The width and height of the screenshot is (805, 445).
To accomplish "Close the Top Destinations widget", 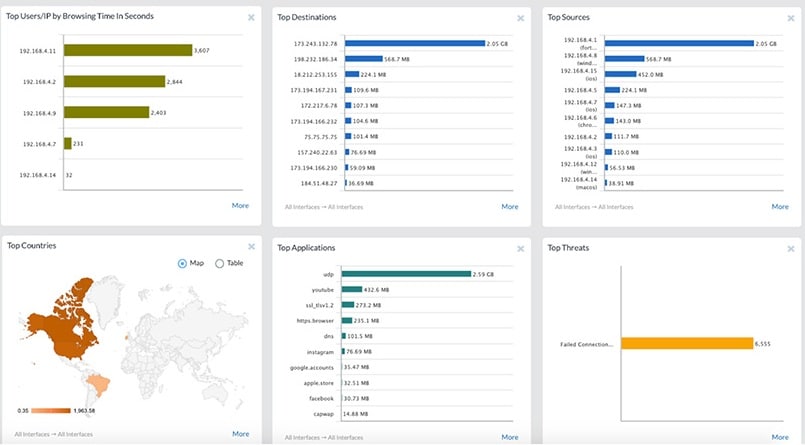I will [520, 18].
